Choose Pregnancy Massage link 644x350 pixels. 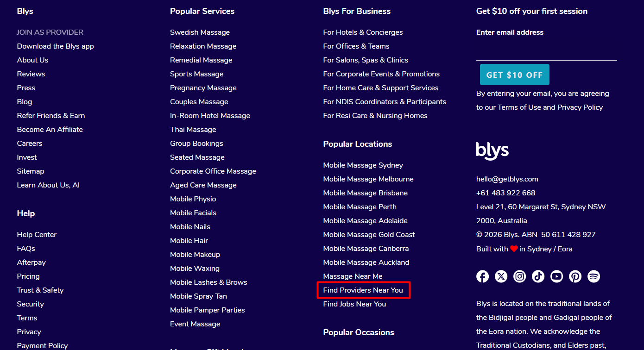[203, 88]
